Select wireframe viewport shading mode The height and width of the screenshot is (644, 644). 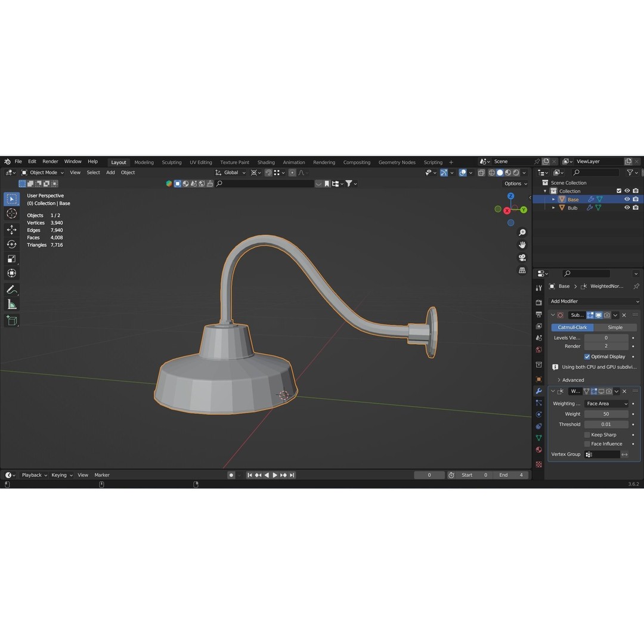(491, 173)
